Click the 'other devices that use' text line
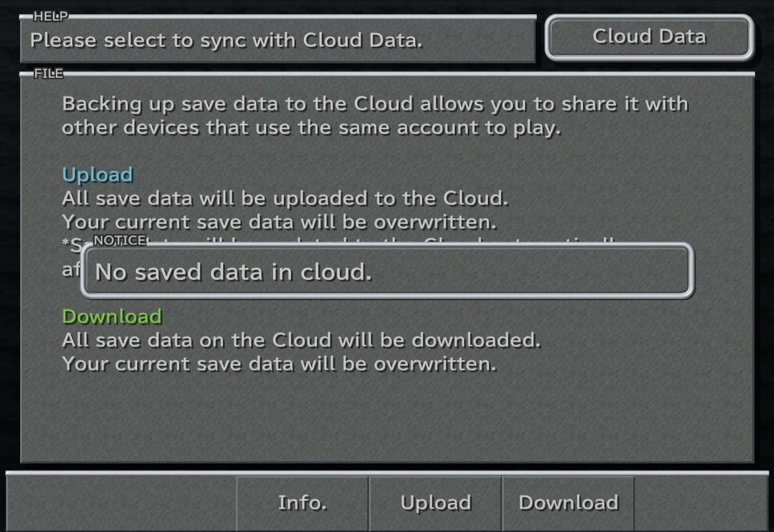Image resolution: width=774 pixels, height=532 pixels. tap(312, 128)
